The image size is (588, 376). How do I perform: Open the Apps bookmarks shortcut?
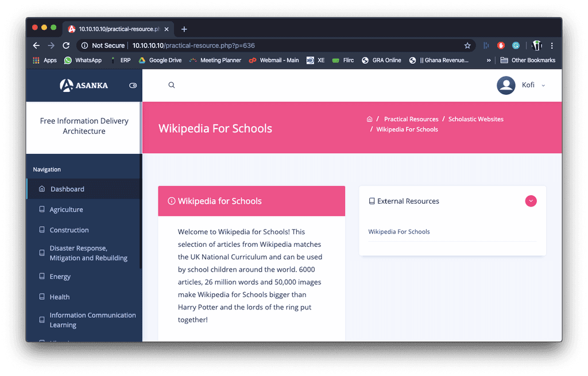click(45, 60)
